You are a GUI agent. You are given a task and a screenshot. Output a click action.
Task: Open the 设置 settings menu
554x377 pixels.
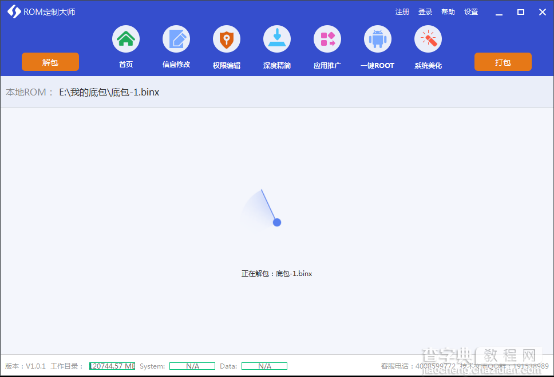click(x=471, y=12)
